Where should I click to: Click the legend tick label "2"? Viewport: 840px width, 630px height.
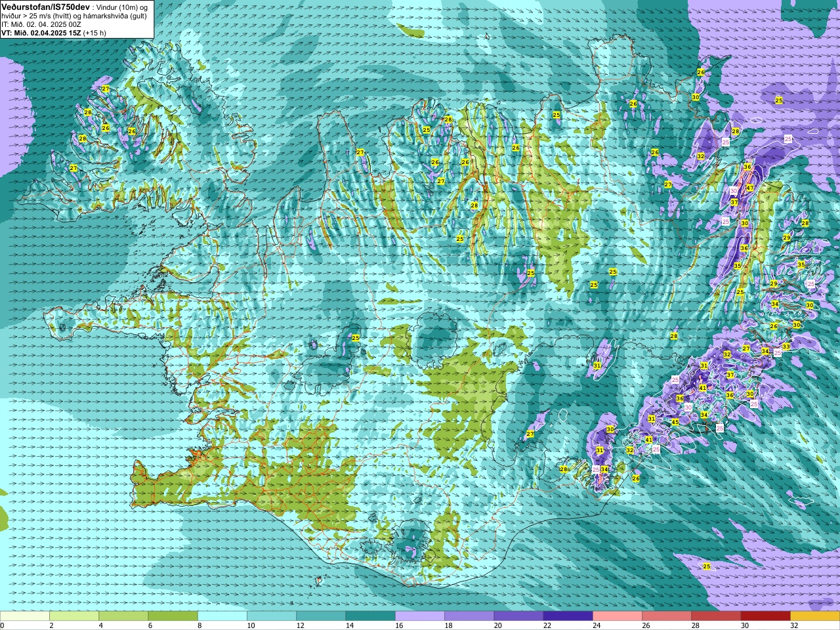point(51,625)
